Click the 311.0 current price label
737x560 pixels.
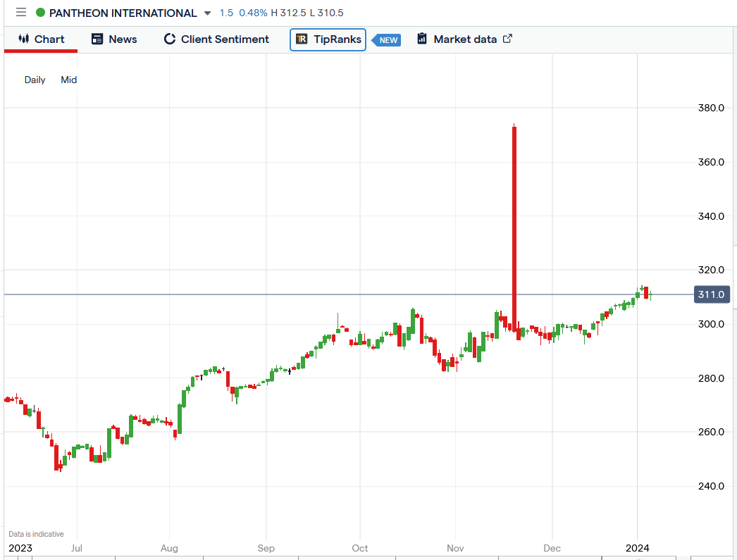tap(711, 294)
